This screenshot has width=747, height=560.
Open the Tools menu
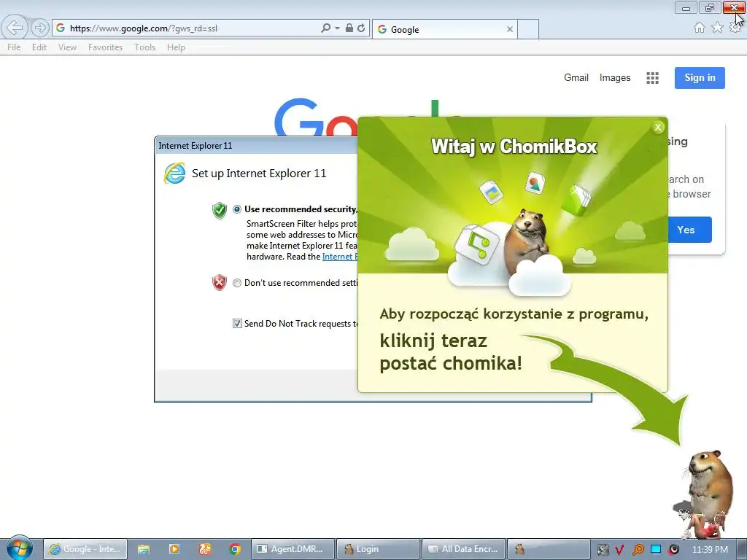(x=145, y=47)
